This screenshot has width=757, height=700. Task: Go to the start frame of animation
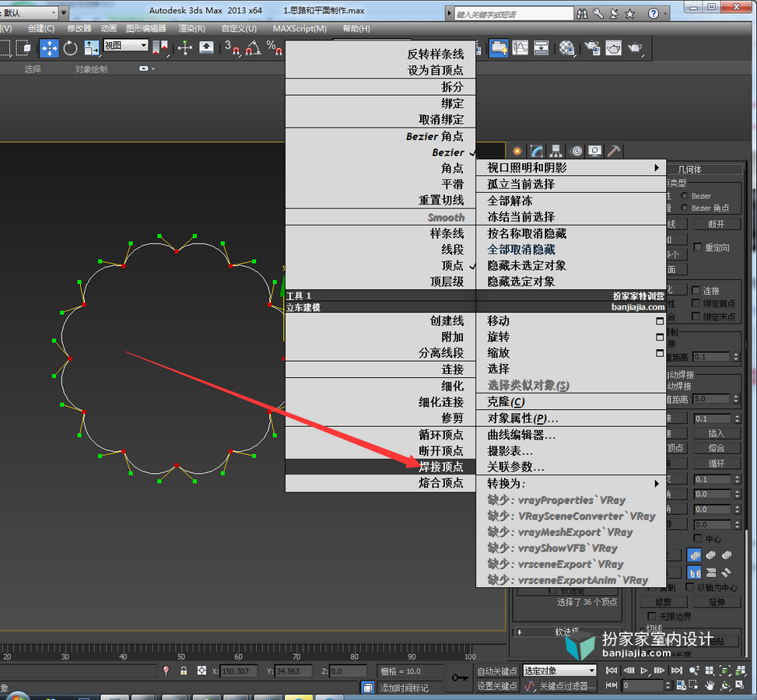[x=612, y=670]
